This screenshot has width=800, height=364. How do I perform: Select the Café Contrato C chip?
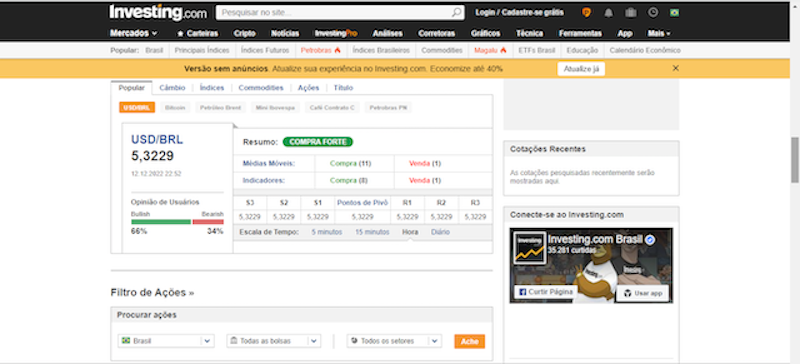(332, 108)
